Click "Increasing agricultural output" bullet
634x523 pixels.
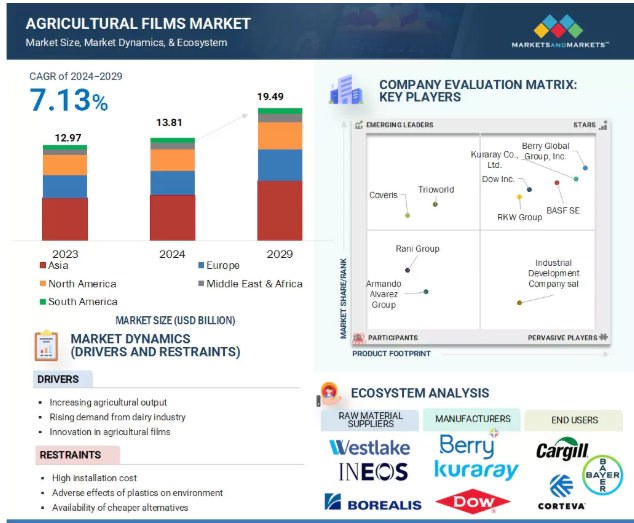pos(108,402)
